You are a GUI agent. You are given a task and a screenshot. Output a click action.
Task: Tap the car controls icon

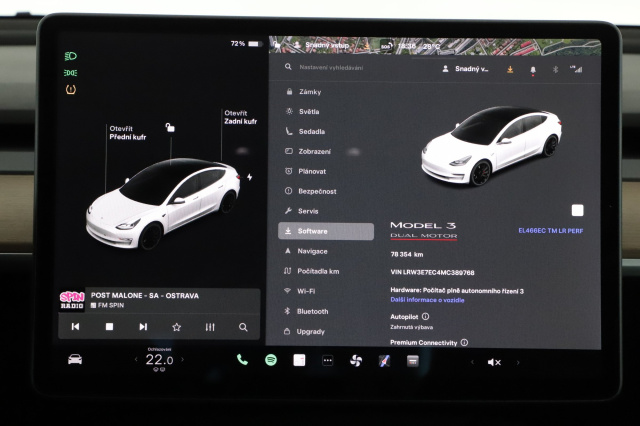(75, 359)
